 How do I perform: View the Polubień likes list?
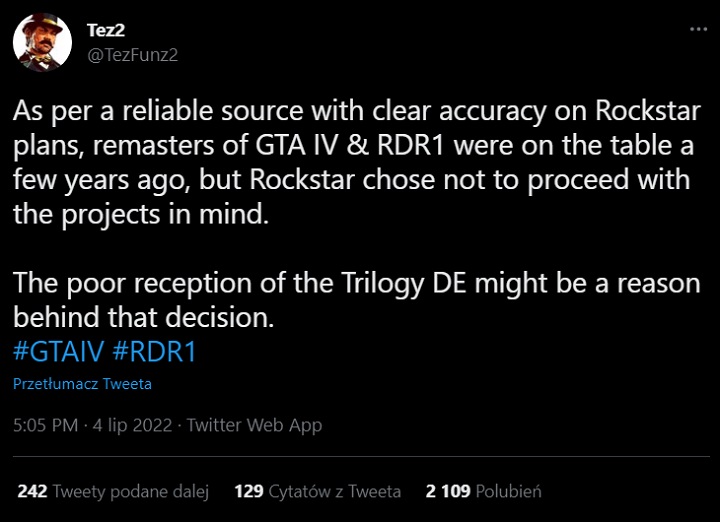[508, 491]
